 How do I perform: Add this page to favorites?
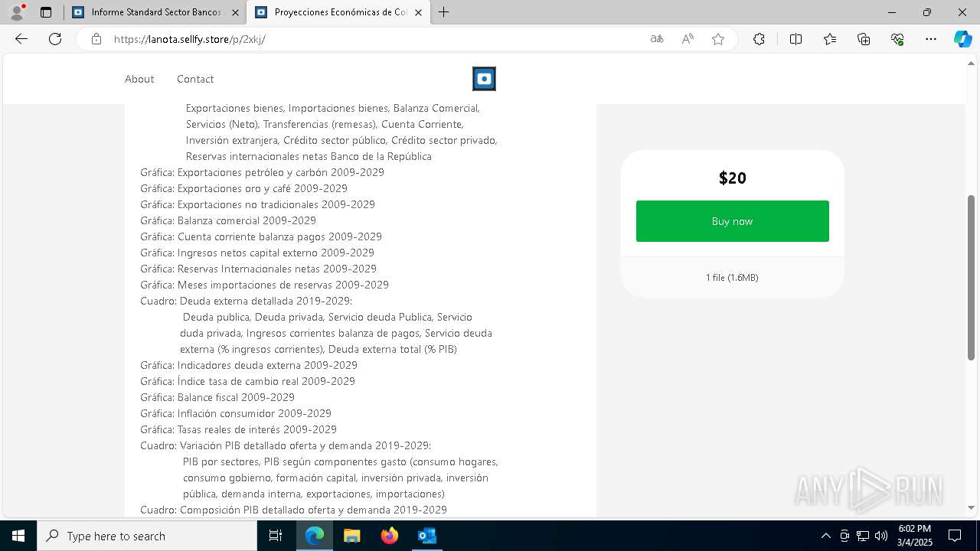(718, 39)
